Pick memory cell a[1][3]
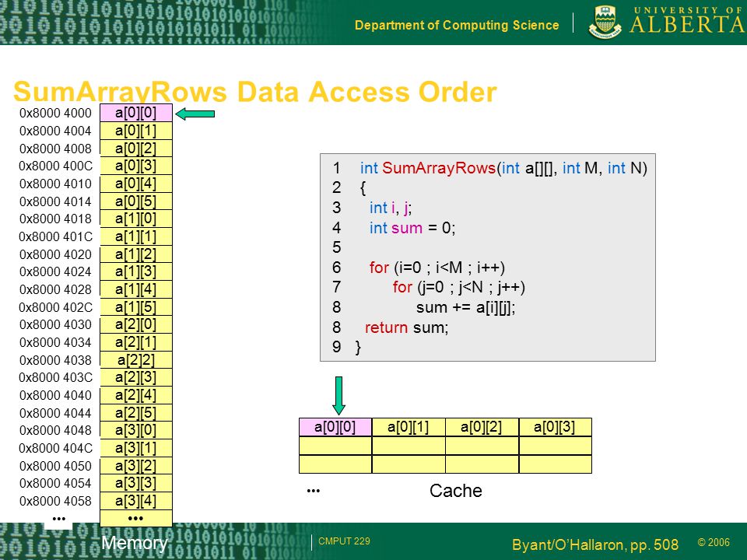The height and width of the screenshot is (560, 747). [x=135, y=271]
